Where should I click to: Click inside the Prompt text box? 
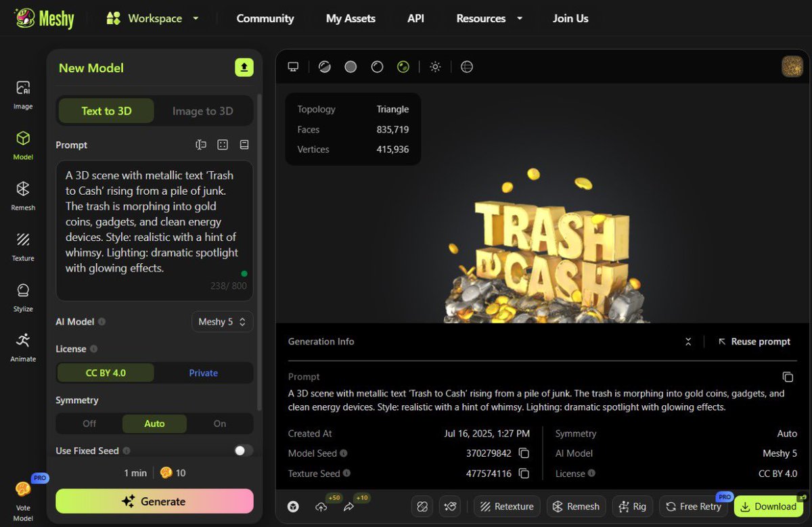154,231
